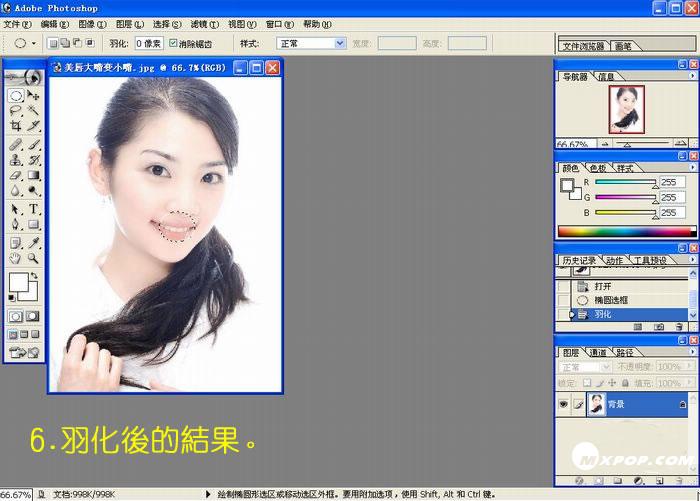The image size is (700, 501).
Task: Select the Type tool
Action: pos(33,209)
